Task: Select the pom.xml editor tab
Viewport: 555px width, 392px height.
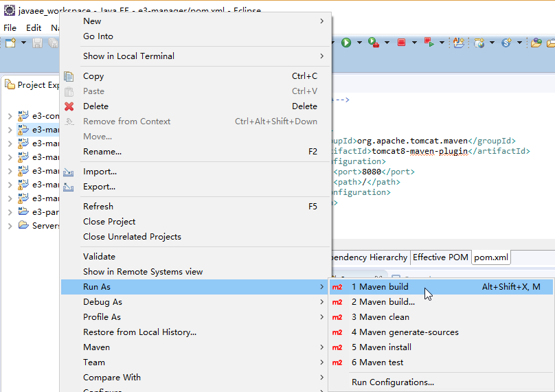Action: coord(491,257)
